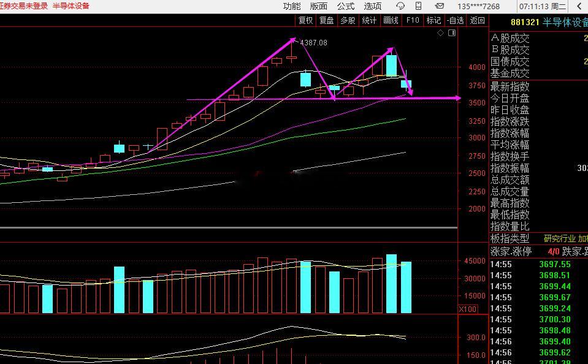Click the 平均涨幅 row
This screenshot has height=364, width=588.
(538, 145)
